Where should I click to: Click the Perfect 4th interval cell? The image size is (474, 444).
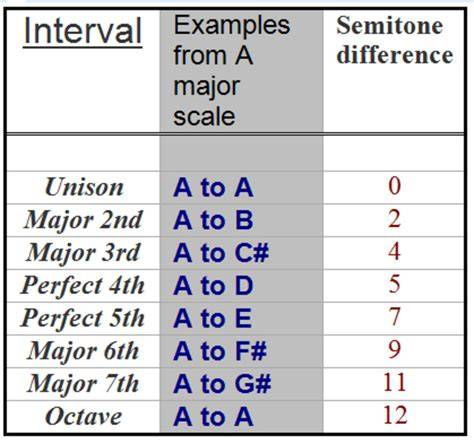(83, 286)
